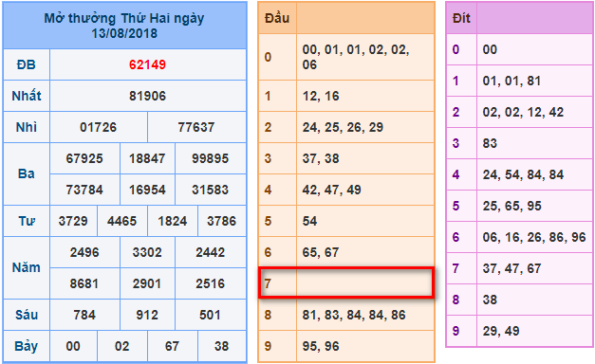
Task: Click Đầu row 2 values 24, 25, 26, 29
Action: click(343, 127)
